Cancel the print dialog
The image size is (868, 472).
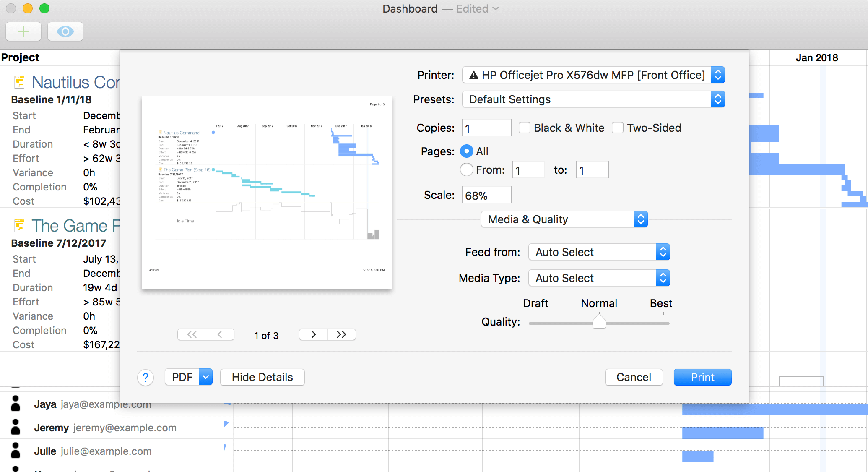634,377
